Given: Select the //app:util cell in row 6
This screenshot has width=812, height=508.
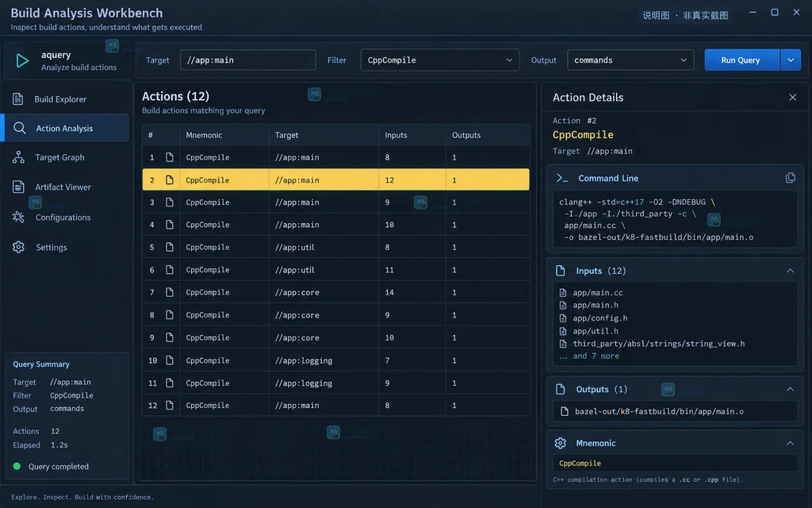Looking at the screenshot, I should (x=324, y=270).
